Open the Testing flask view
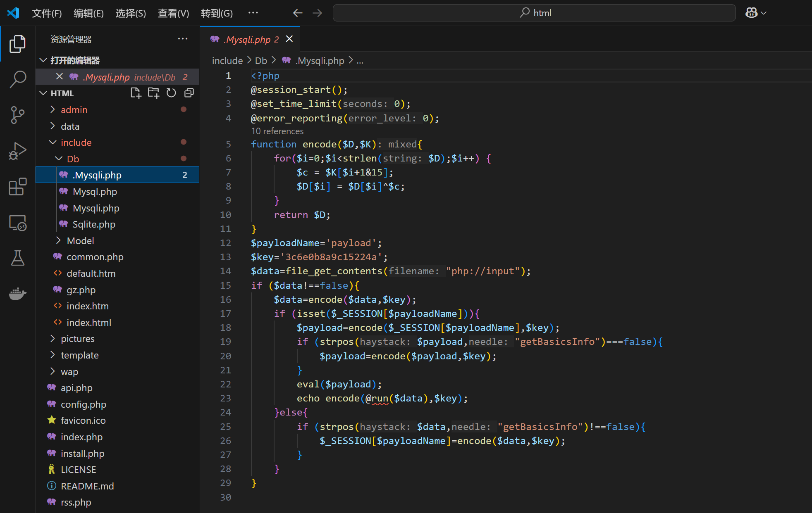Screen dimensions: 812x513 pyautogui.click(x=17, y=258)
